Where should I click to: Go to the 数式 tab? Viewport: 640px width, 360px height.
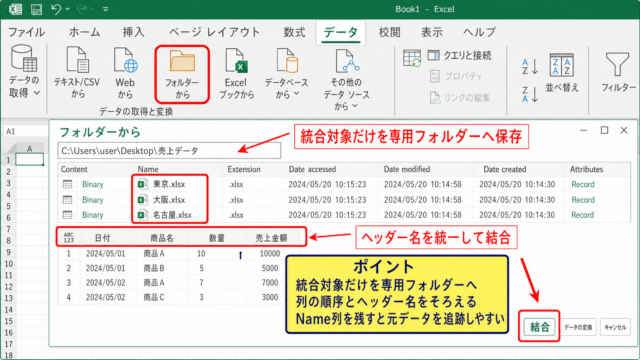[294, 32]
